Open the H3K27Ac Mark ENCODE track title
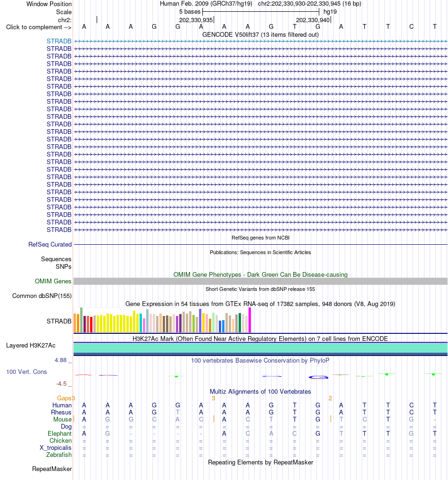This screenshot has width=448, height=480. click(x=260, y=339)
